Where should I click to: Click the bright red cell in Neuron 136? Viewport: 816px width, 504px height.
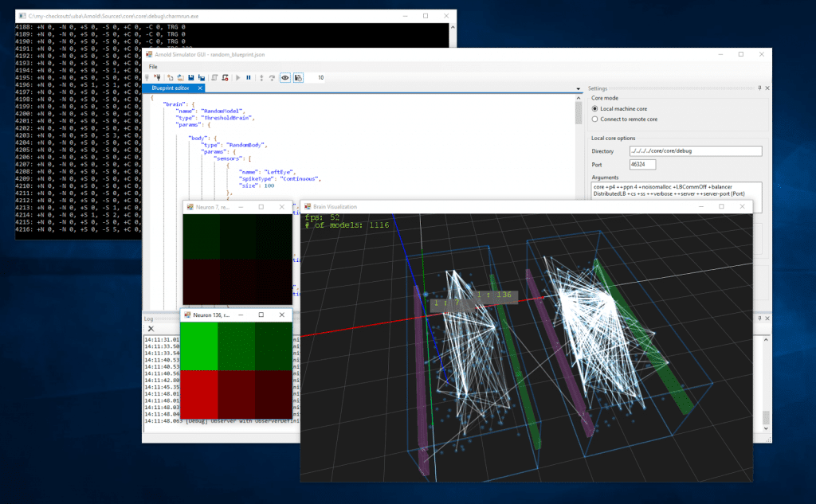[x=198, y=394]
